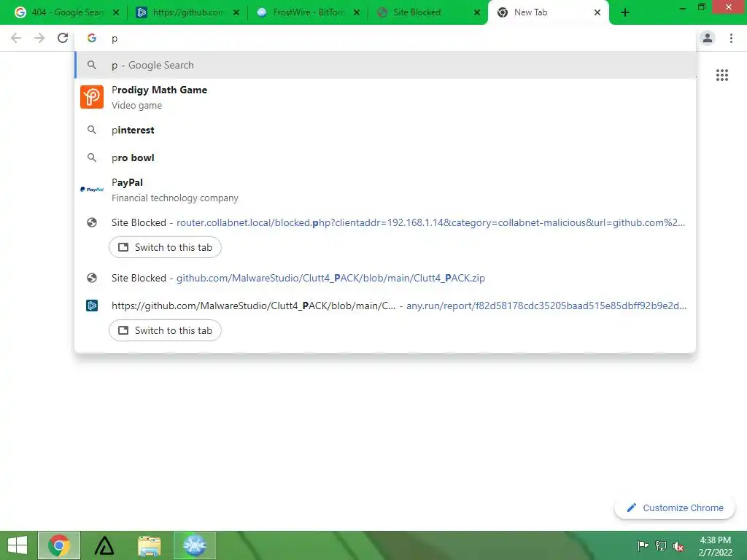Open any.run report suggestion link
The image size is (747, 560).
pos(546,306)
